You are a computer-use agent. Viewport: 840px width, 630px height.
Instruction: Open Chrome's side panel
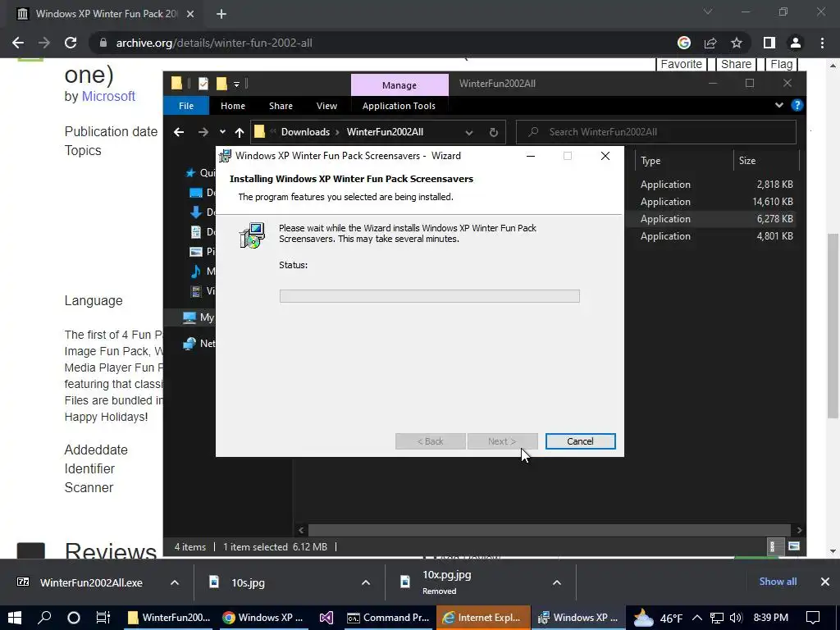tap(769, 43)
